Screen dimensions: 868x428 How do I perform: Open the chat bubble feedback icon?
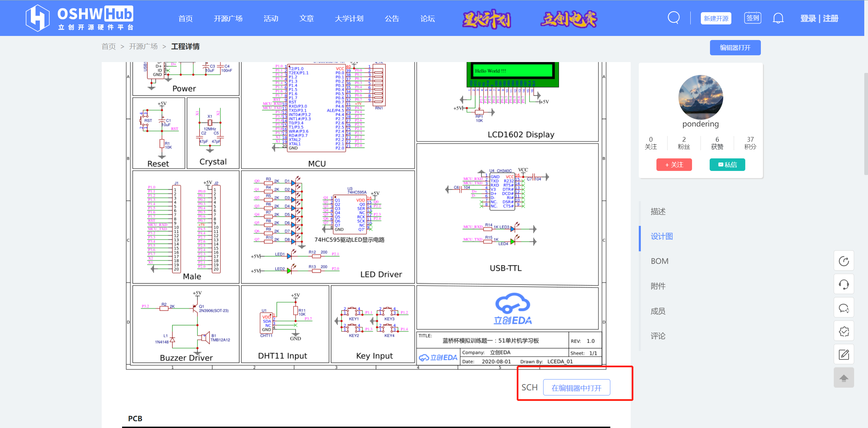coord(844,308)
